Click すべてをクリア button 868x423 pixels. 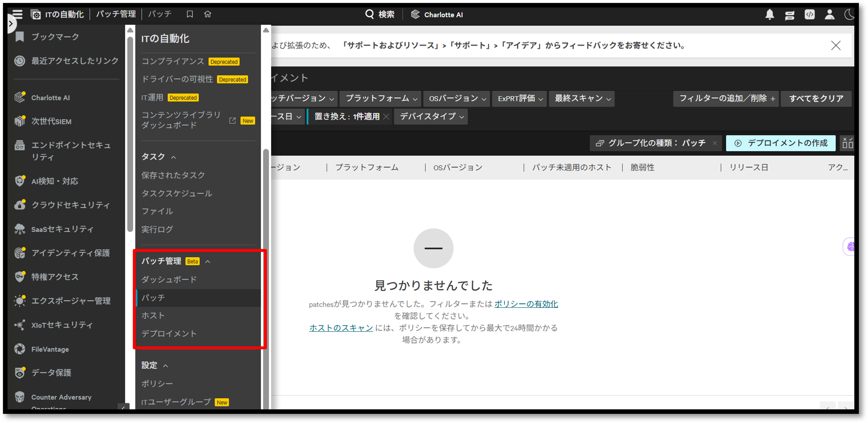click(x=816, y=99)
